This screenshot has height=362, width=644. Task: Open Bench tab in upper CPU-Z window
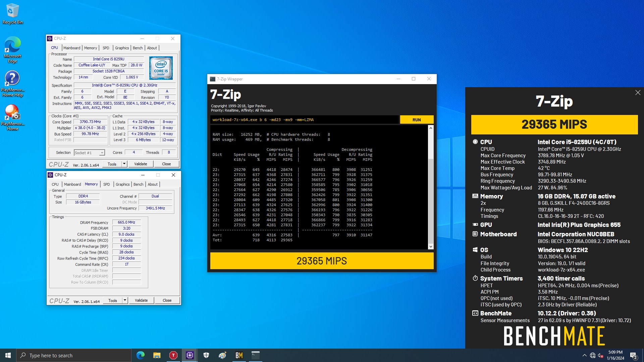138,48
